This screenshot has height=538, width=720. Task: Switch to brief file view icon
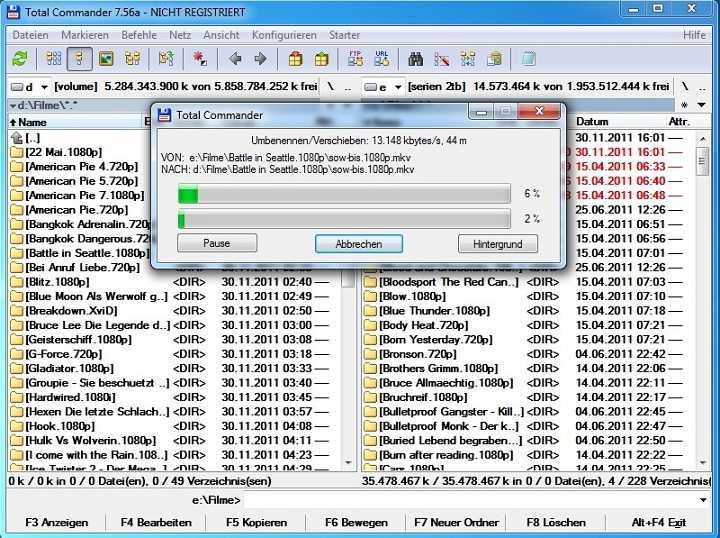pos(53,59)
